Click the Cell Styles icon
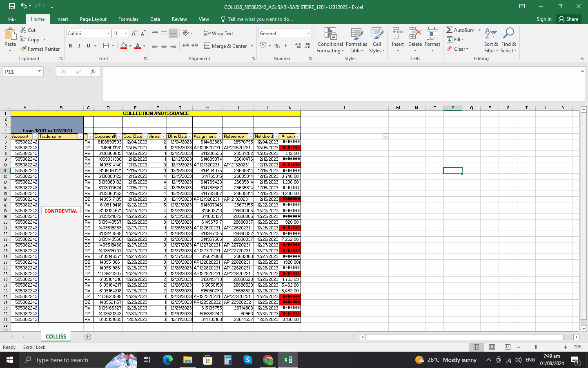588x368 pixels. click(377, 34)
